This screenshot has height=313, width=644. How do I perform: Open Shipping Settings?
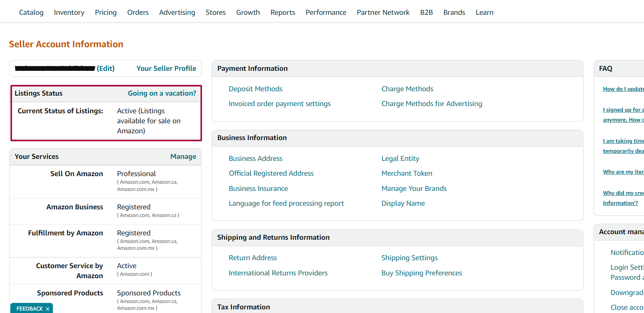[410, 258]
